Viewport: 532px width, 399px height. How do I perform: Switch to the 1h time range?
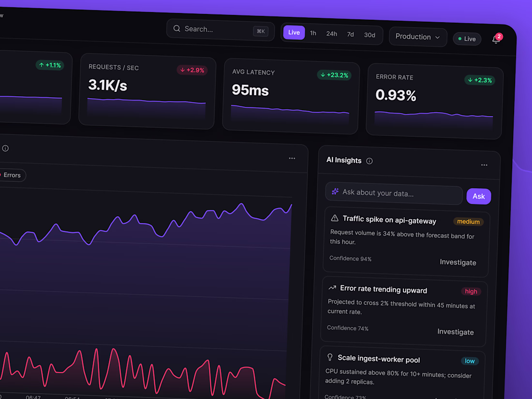[x=313, y=33]
